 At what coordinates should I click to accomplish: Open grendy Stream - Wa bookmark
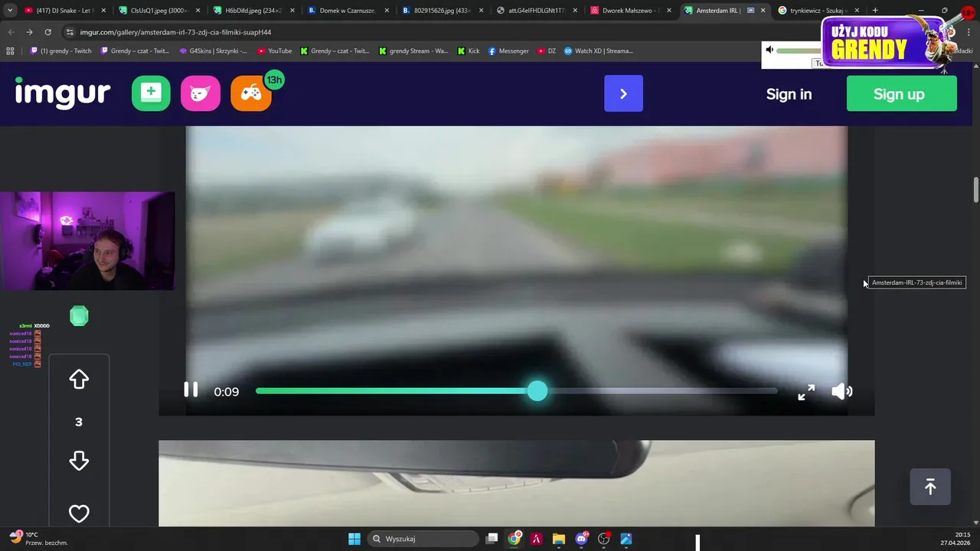[x=413, y=51]
